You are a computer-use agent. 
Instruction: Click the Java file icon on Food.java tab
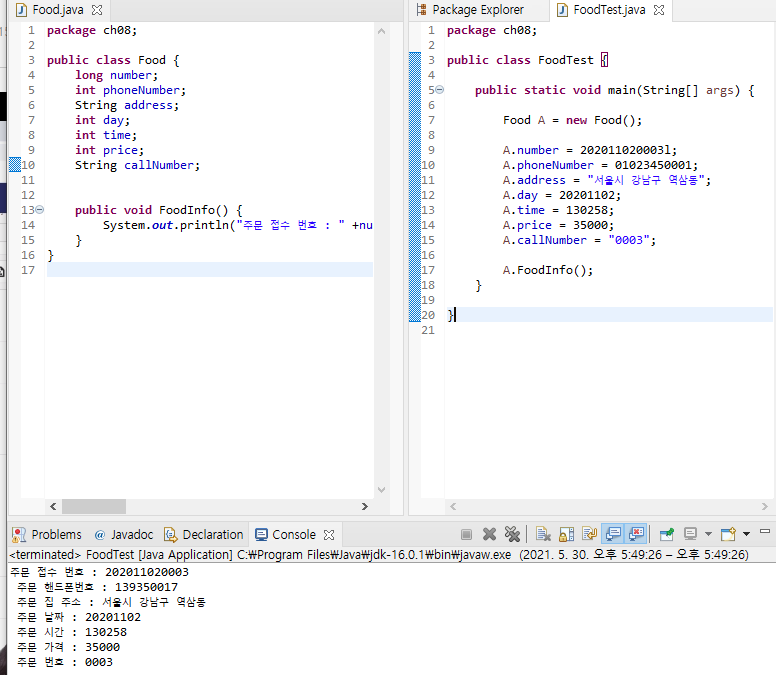(22, 10)
